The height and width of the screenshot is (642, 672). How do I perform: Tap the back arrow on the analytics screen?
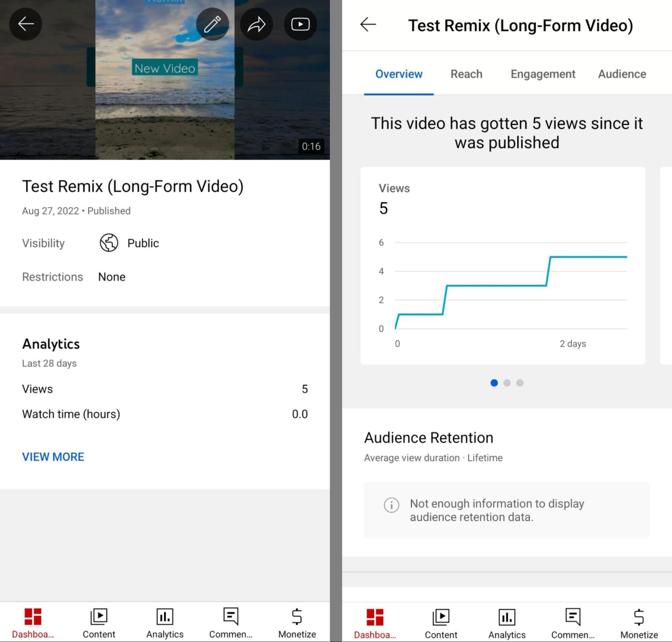[368, 25]
